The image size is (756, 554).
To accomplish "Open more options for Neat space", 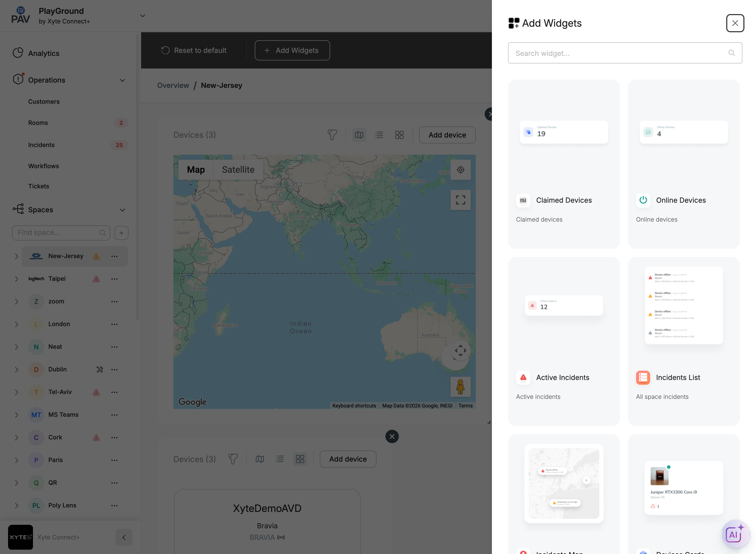I will point(114,347).
